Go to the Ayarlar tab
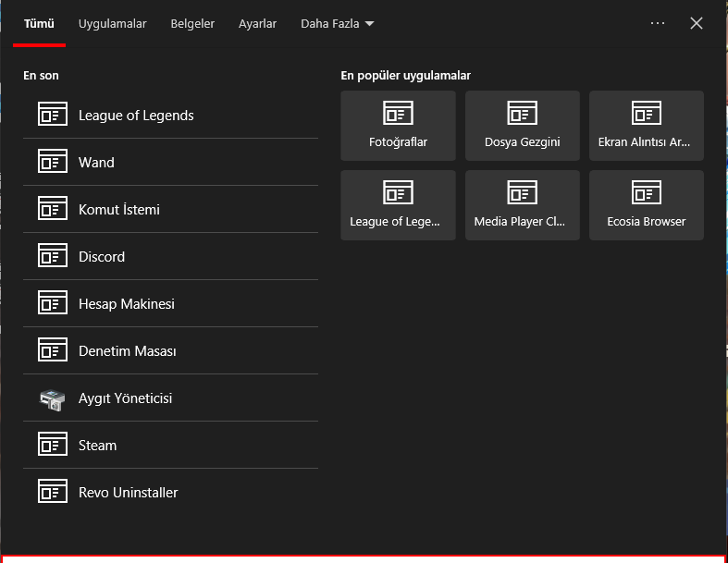Viewport: 728px width, 563px height. (258, 24)
